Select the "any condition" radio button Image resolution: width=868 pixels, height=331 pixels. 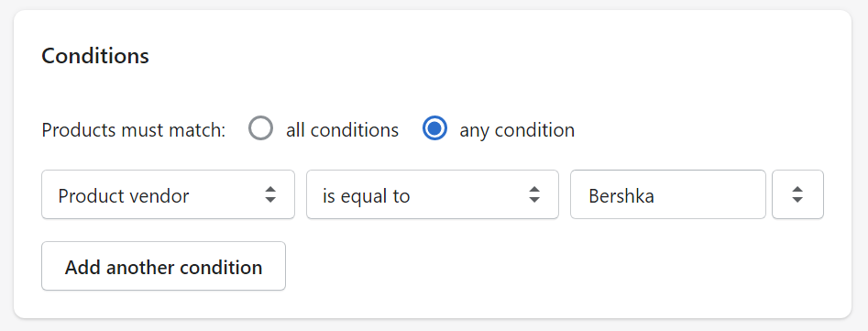coord(434,129)
